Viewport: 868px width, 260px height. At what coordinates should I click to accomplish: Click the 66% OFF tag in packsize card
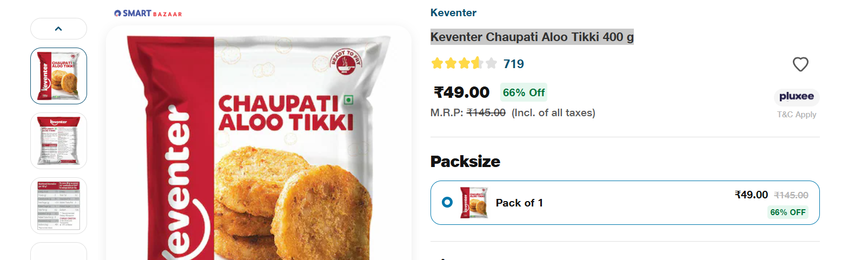click(788, 212)
